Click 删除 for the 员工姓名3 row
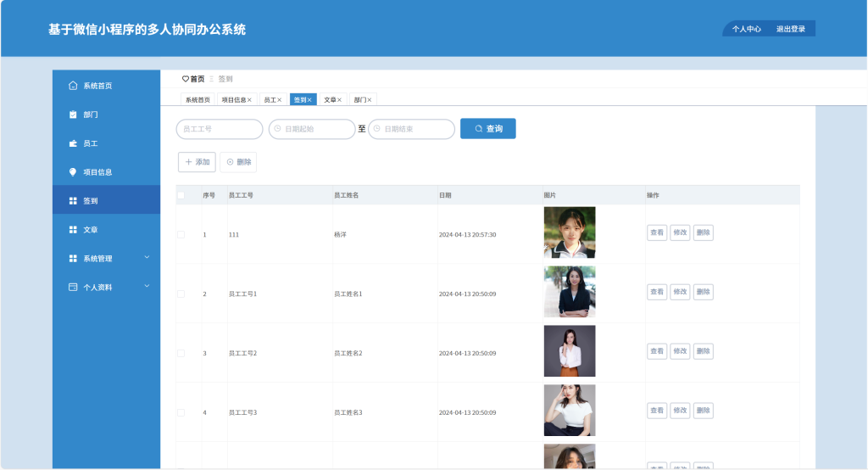868x470 pixels. tap(703, 410)
